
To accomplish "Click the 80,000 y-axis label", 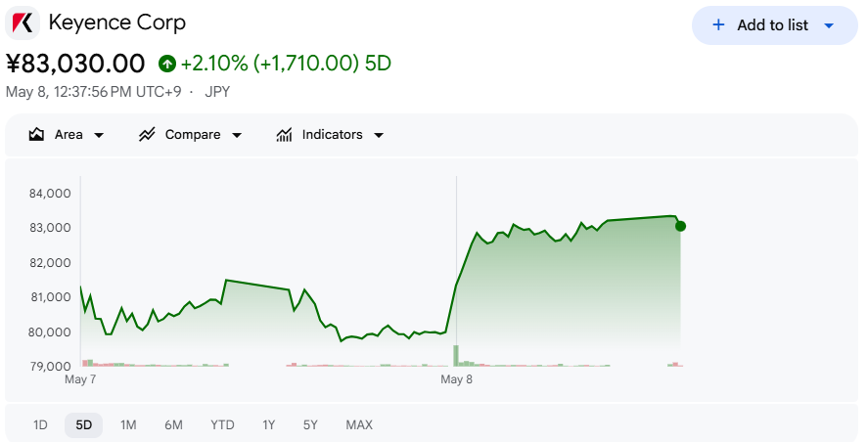I will (x=50, y=331).
